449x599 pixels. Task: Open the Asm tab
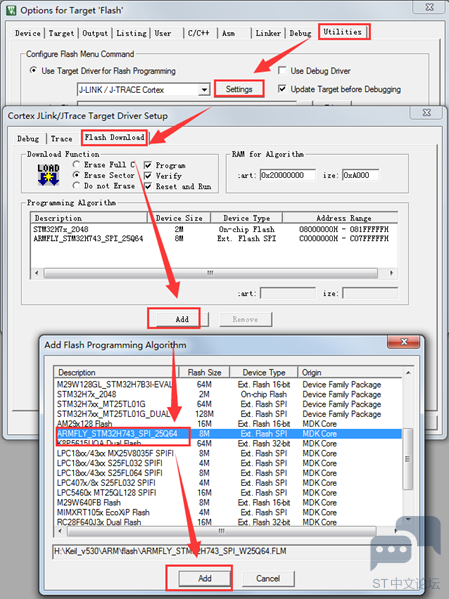click(x=229, y=33)
